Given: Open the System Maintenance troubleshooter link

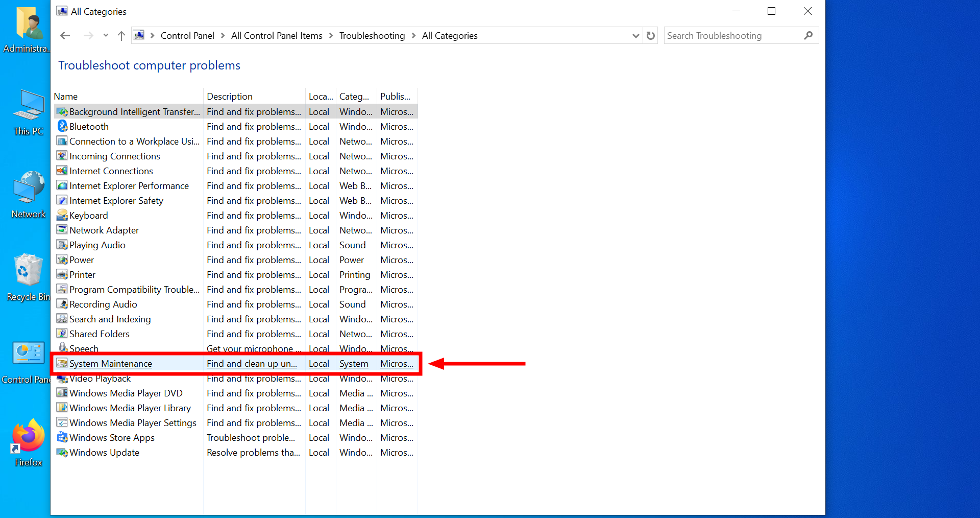Looking at the screenshot, I should click(111, 363).
